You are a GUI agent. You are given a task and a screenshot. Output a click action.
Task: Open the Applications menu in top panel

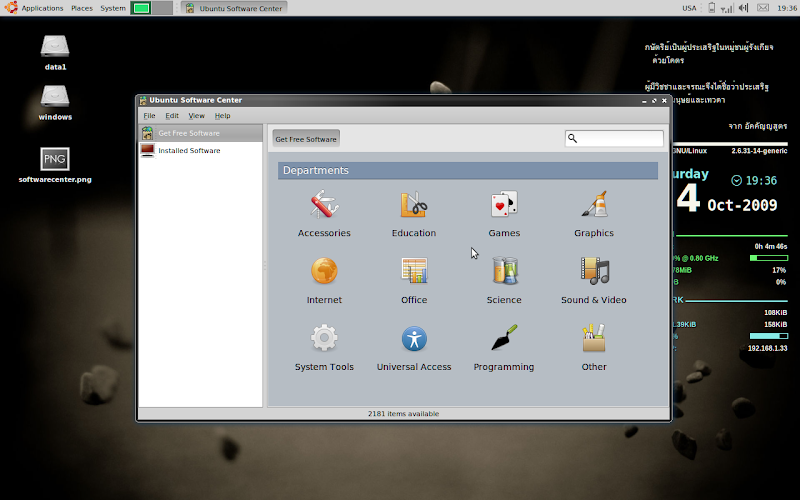coord(42,8)
